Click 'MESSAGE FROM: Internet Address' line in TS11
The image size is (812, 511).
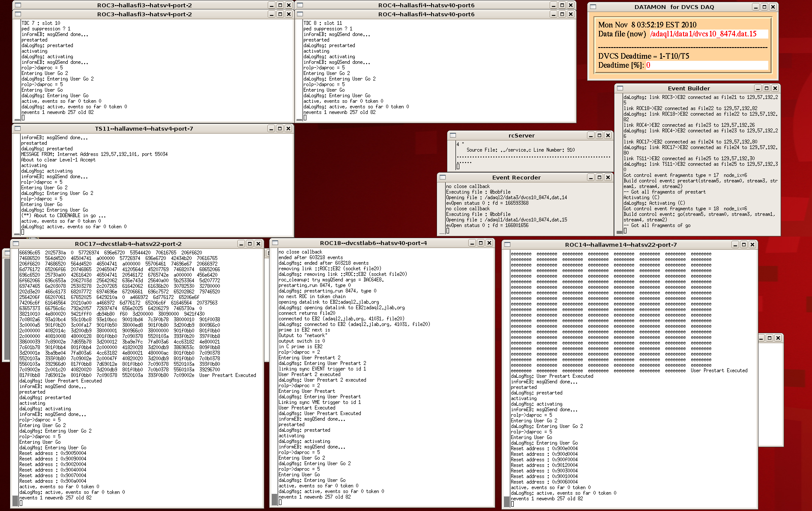(94, 154)
